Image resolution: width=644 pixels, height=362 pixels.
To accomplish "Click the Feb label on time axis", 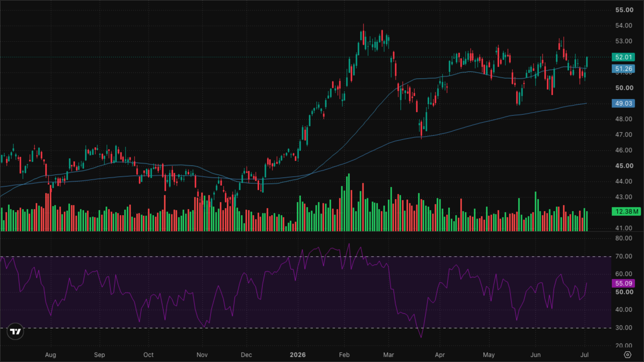I will point(344,355).
